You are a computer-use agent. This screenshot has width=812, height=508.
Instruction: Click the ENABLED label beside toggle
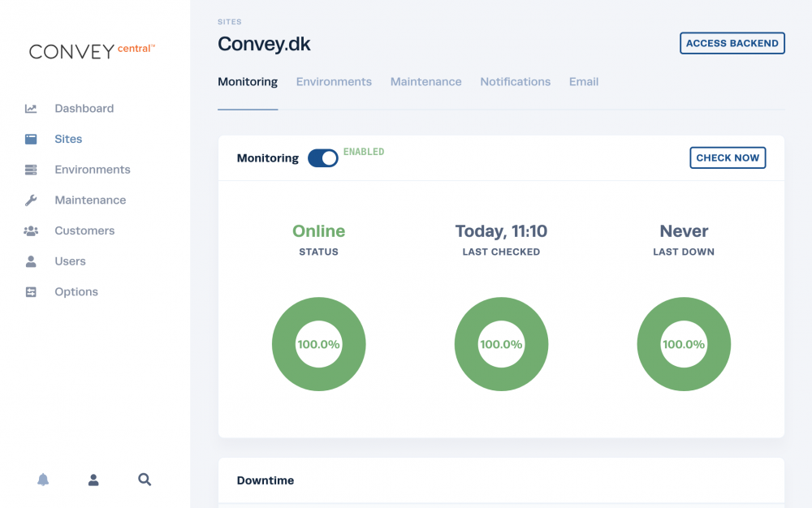click(x=364, y=152)
